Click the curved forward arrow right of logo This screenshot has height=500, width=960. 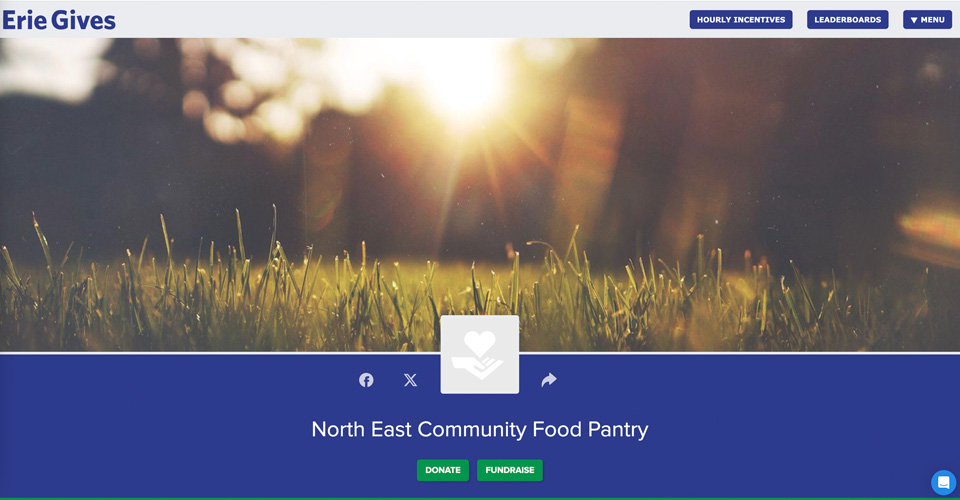549,380
